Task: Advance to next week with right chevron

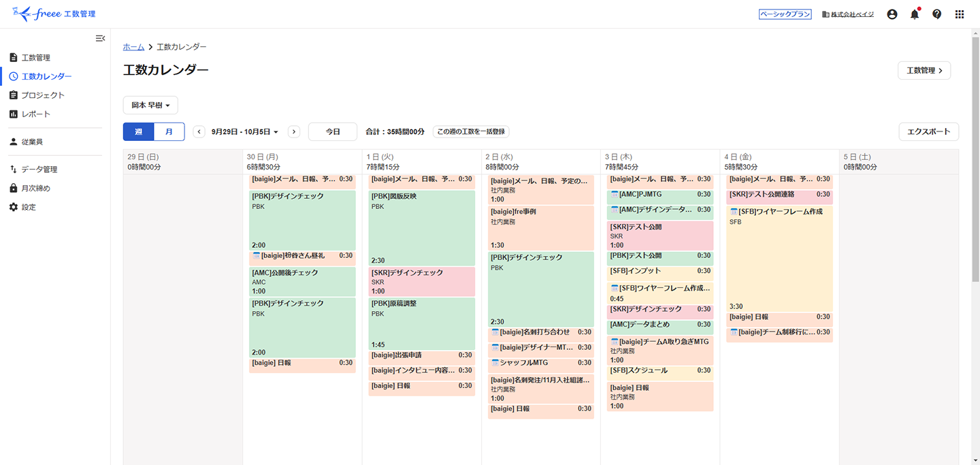Action: tap(293, 131)
